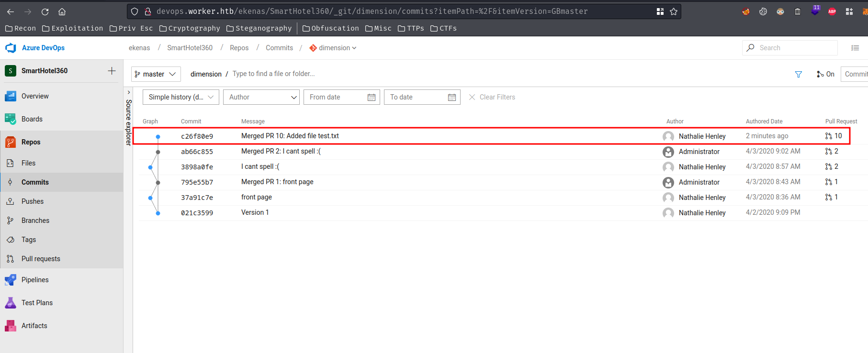Image resolution: width=868 pixels, height=353 pixels.
Task: Click the ekenas breadcrumb link
Action: click(x=139, y=48)
